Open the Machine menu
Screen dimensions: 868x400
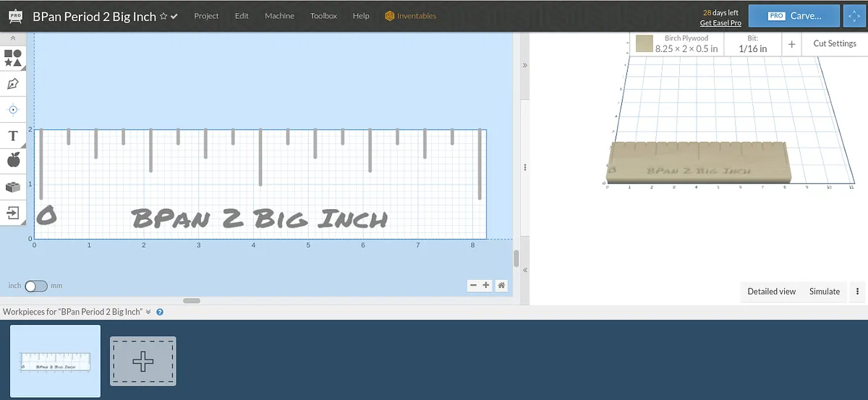point(279,16)
